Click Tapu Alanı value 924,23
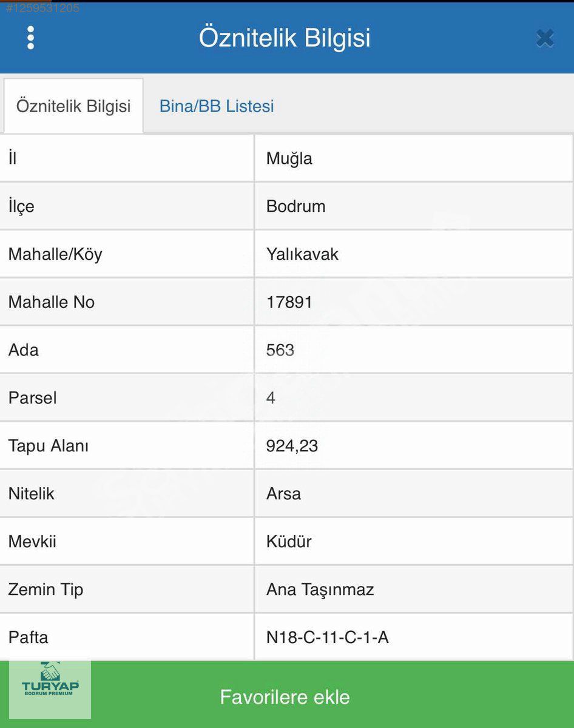Screen dimensions: 574x728 292,446
